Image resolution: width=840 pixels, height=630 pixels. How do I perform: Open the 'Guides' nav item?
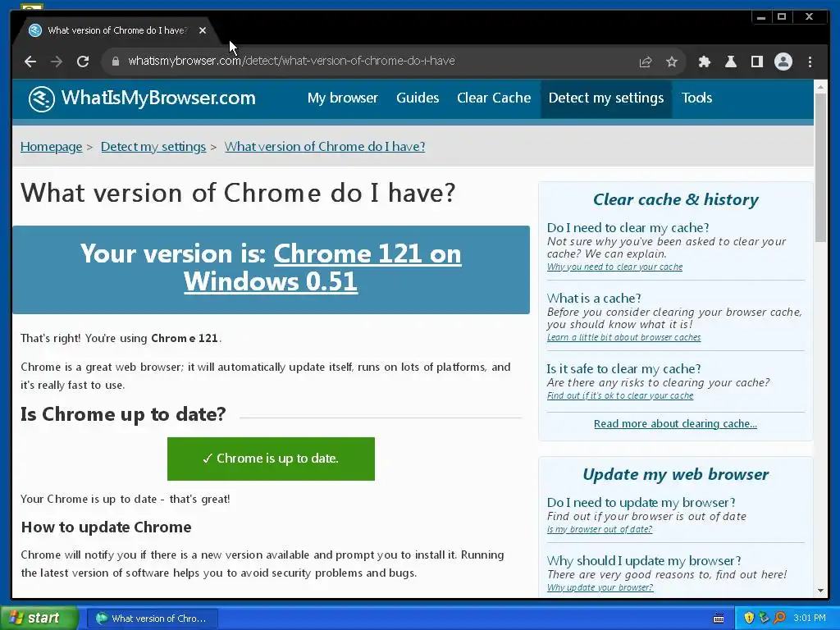pyautogui.click(x=418, y=98)
